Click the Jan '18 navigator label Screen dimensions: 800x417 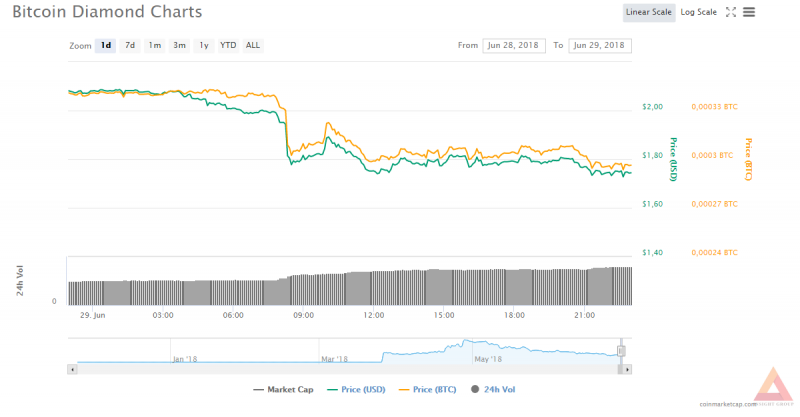coord(185,359)
